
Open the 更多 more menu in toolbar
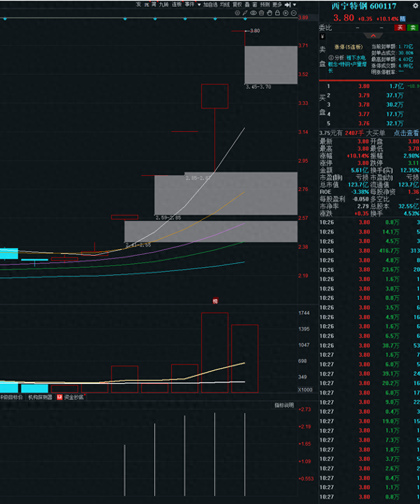tap(277, 5)
